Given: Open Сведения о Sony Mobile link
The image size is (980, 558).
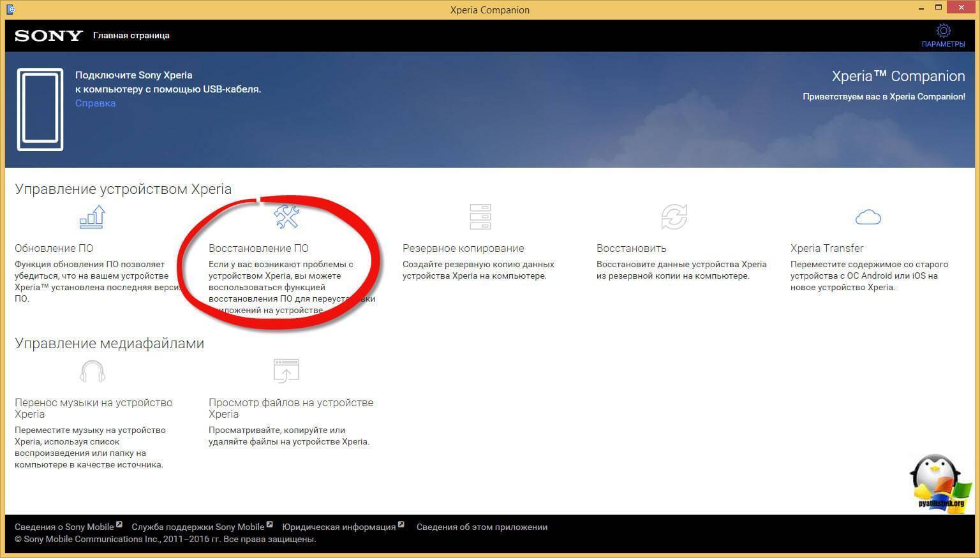Looking at the screenshot, I should pos(64,527).
